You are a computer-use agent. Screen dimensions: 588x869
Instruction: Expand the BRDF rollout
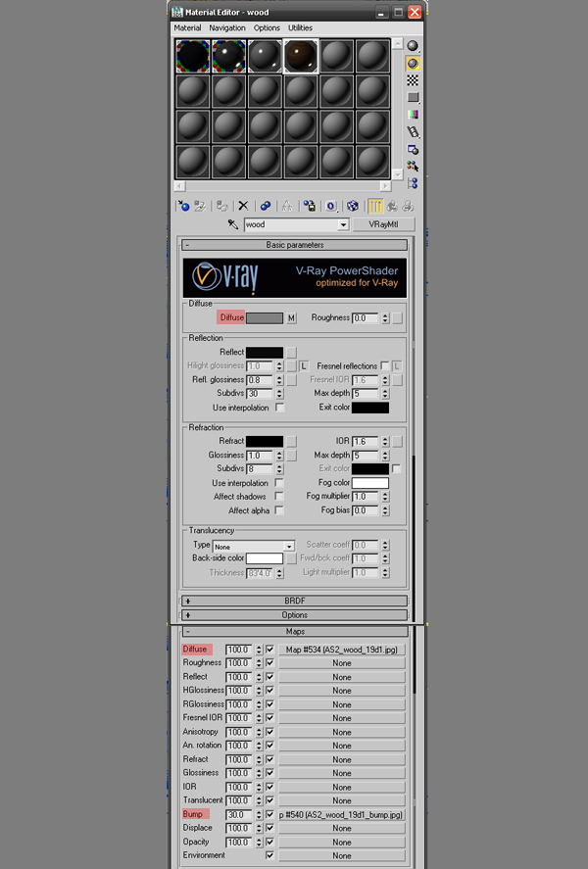click(x=294, y=601)
